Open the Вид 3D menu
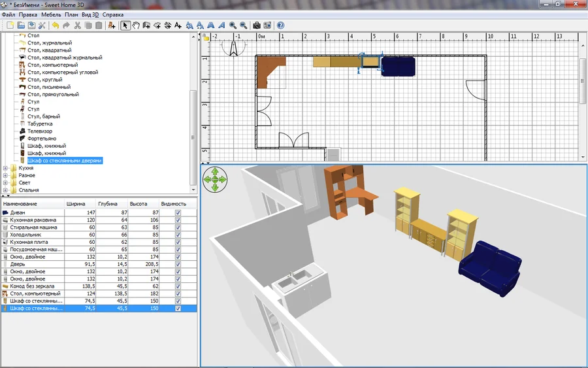588x368 pixels. 91,14
